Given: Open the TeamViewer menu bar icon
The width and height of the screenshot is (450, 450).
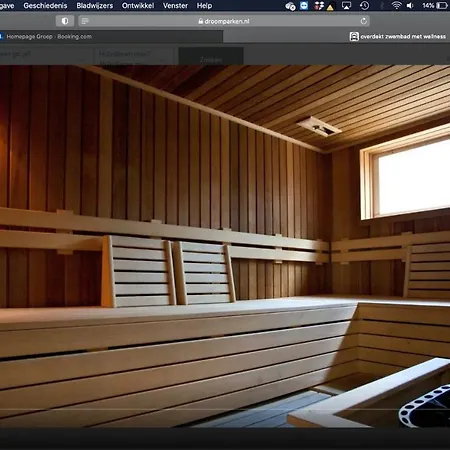Looking at the screenshot, I should click(x=304, y=6).
